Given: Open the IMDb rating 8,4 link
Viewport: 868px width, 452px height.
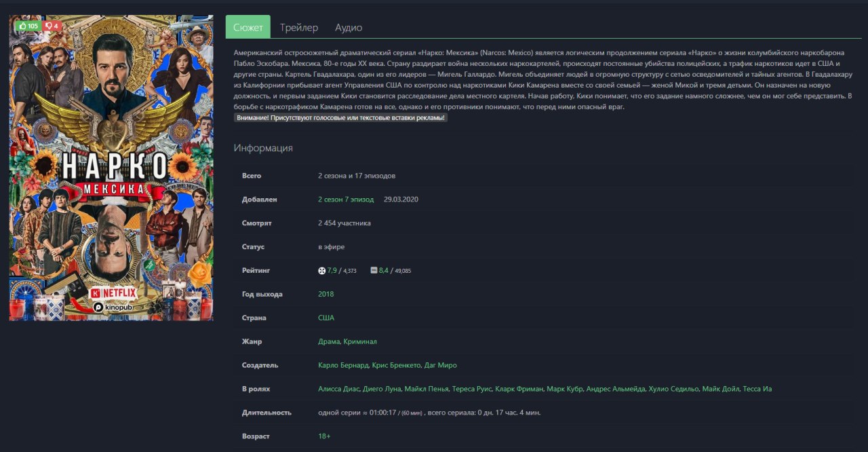Looking at the screenshot, I should pyautogui.click(x=384, y=271).
